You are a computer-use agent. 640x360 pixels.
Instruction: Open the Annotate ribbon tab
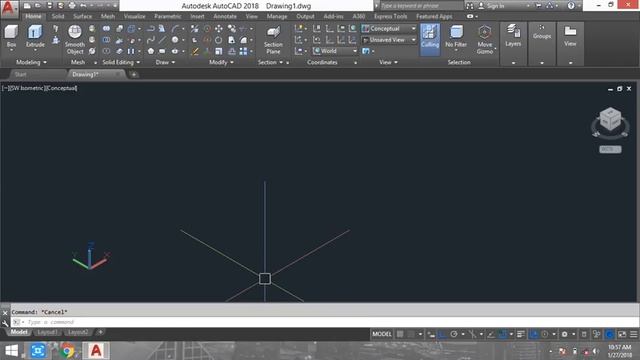click(x=225, y=16)
